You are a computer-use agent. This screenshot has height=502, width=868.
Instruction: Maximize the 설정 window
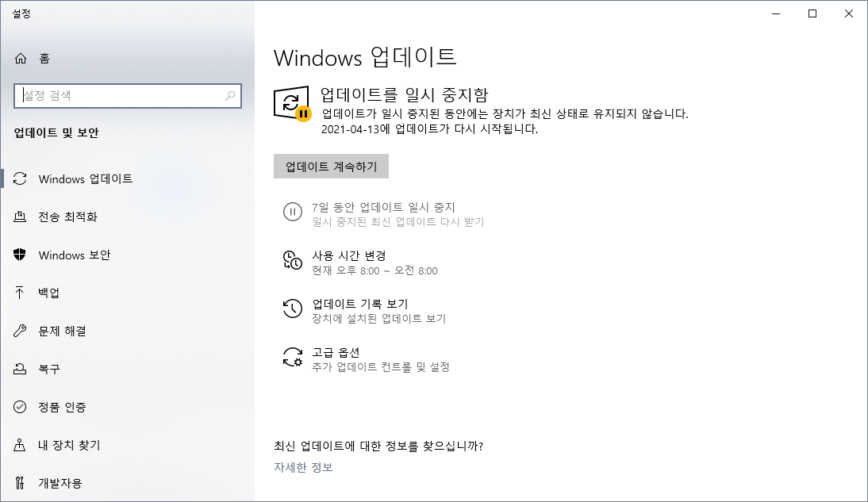click(812, 13)
